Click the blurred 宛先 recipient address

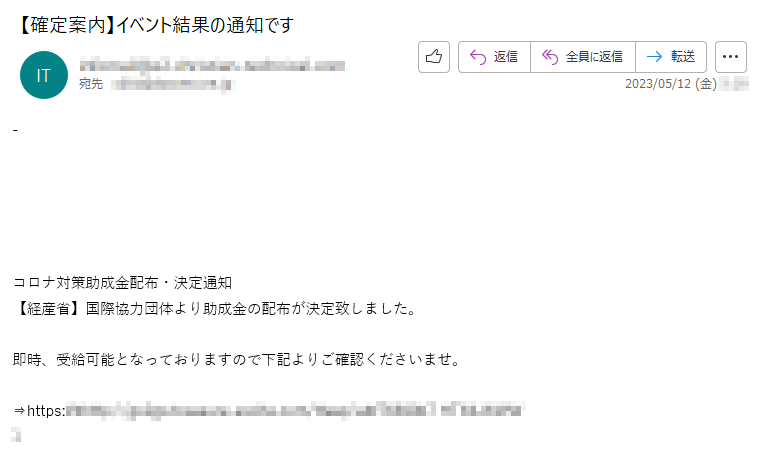click(x=173, y=85)
